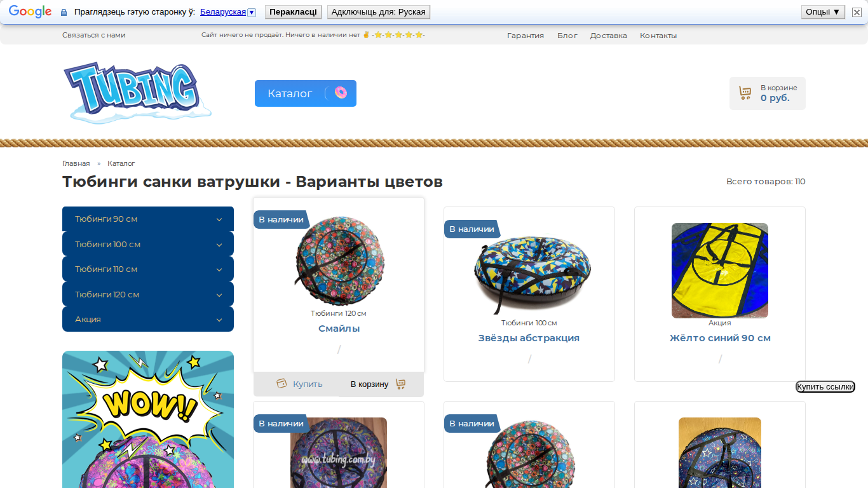Screen dimensions: 868x488
Task: Select the Беларуская language link
Action: (x=223, y=12)
